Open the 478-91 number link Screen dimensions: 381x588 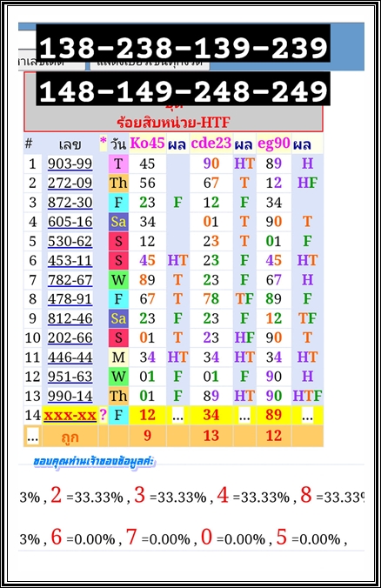coord(70,299)
